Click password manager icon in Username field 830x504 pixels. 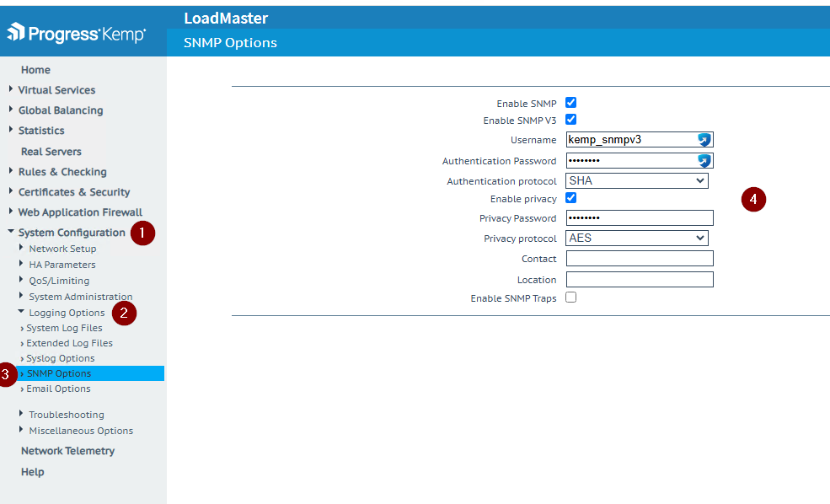point(704,140)
